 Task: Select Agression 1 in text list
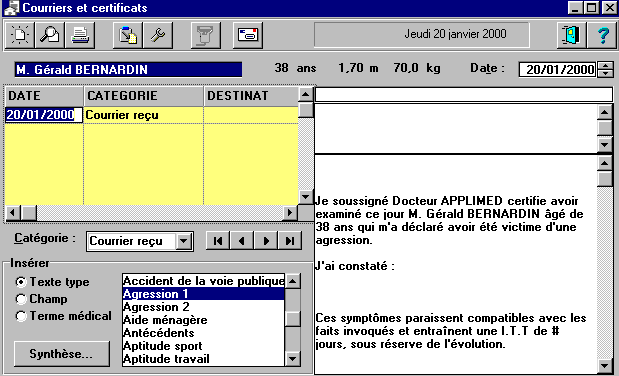coord(203,294)
